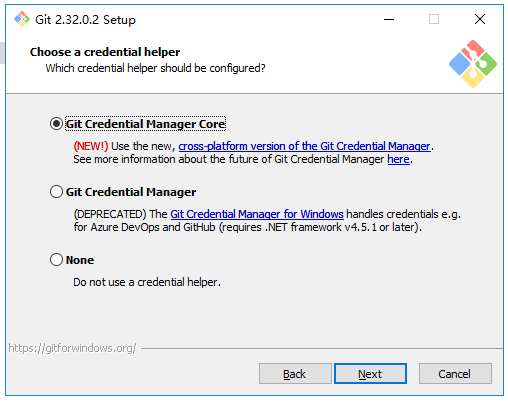
Task: Open the 'here' more information link
Action: coord(398,159)
